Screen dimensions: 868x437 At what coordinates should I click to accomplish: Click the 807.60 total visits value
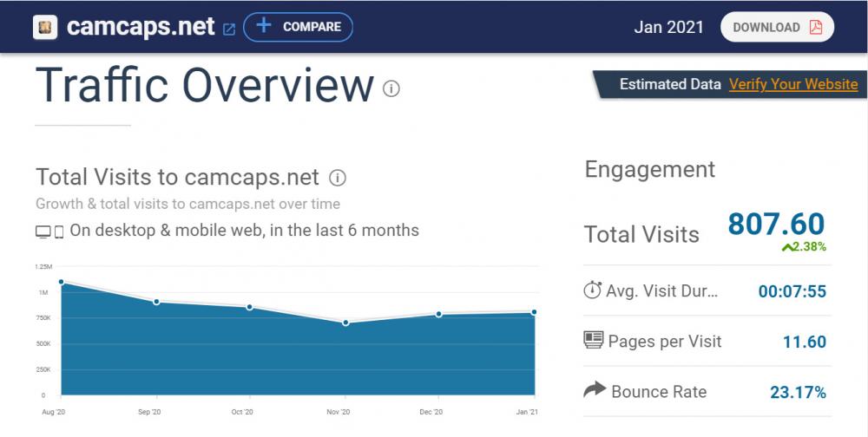click(776, 225)
